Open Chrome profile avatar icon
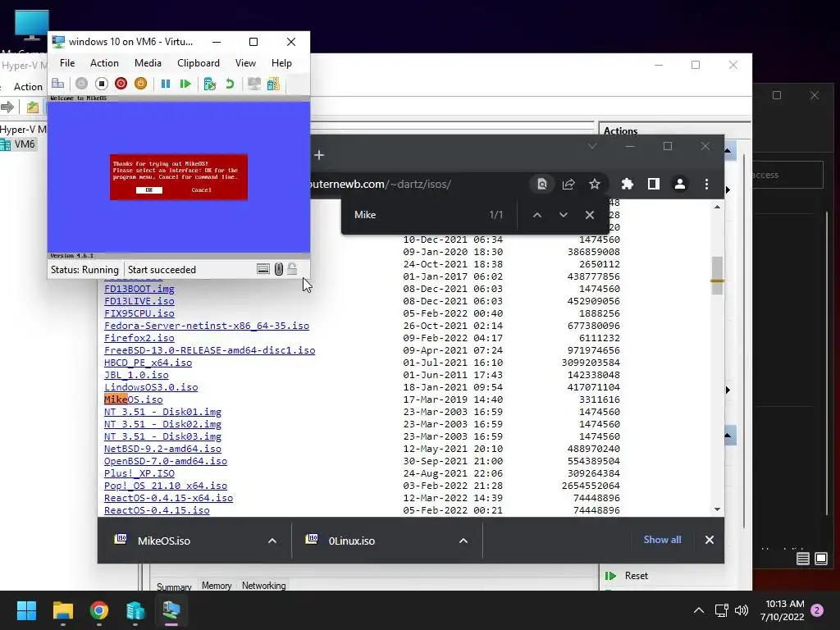Screen dimensions: 840x630 [x=680, y=185]
